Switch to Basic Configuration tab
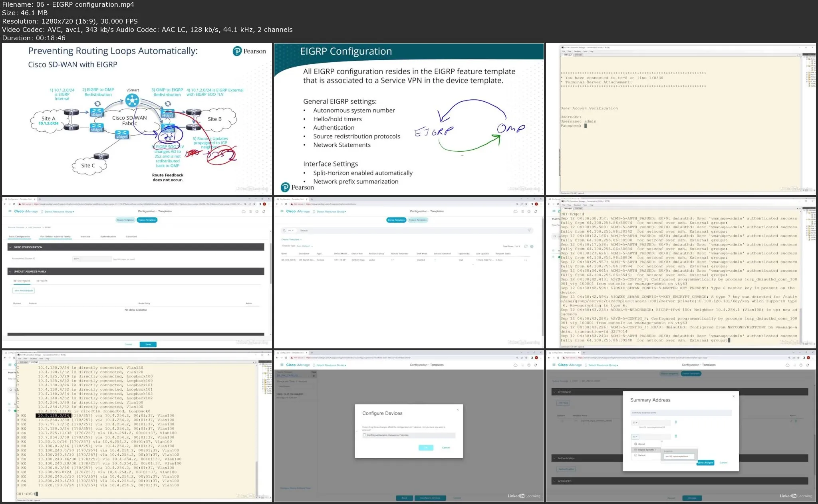The width and height of the screenshot is (818, 504). click(19, 237)
